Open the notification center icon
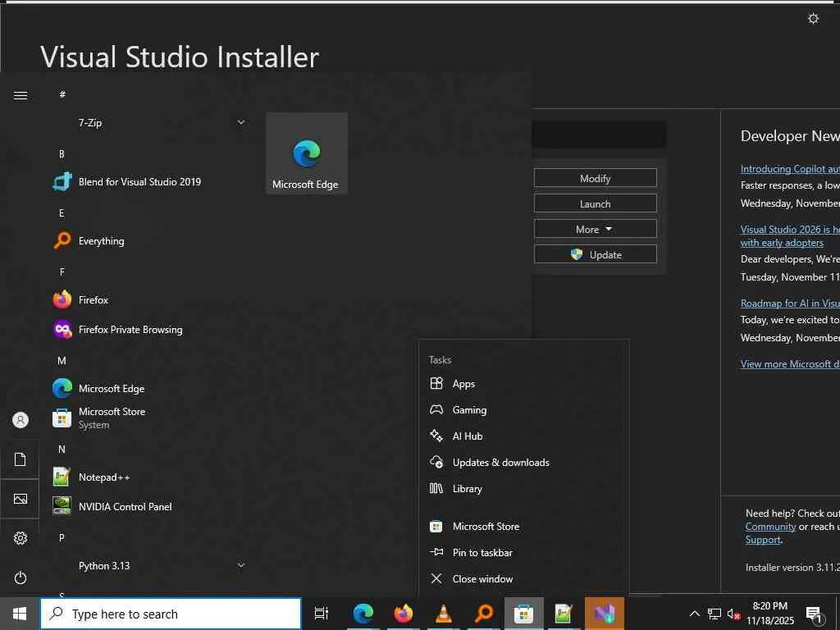Image resolution: width=840 pixels, height=630 pixels. [x=814, y=614]
